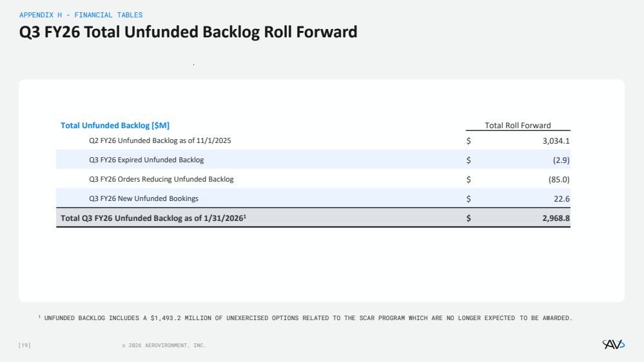Viewport: 644px width, 362px height.
Task: Select the "Total Roll Forward" column header
Action: pos(518,126)
